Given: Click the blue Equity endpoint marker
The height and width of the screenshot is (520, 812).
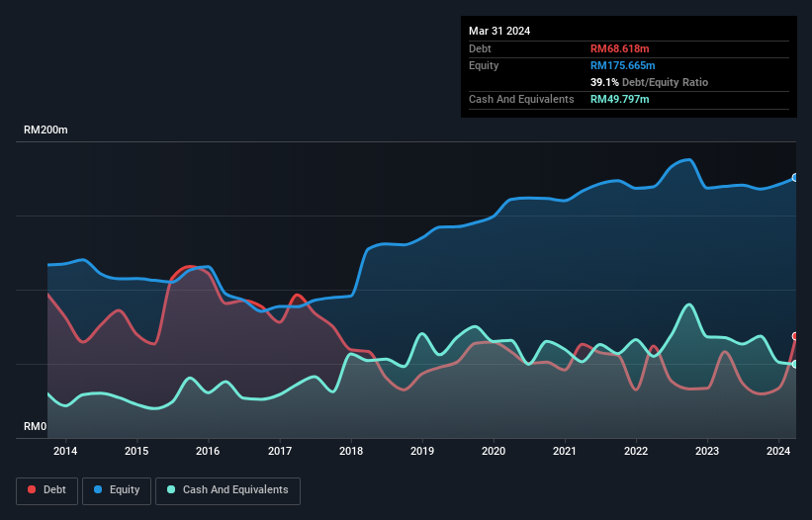Looking at the screenshot, I should pos(795,178).
